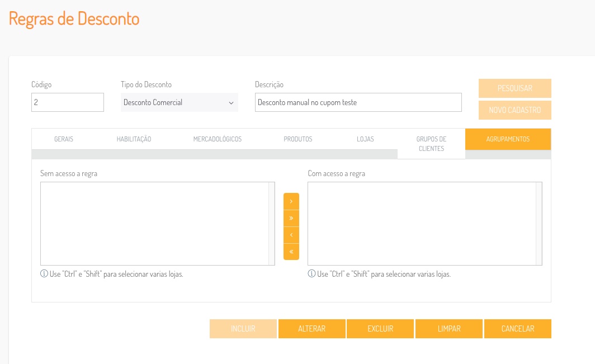Click the Novo Cadastro button
The image size is (595, 364).
(514, 110)
